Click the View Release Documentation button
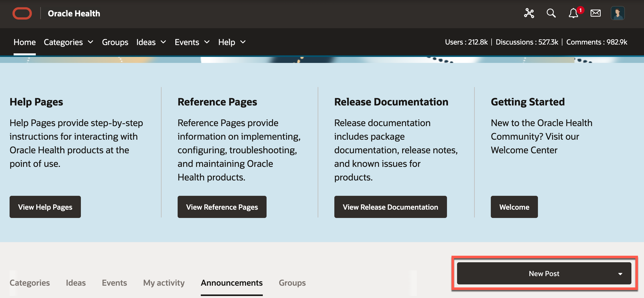Screen dimensions: 644x298 [391, 207]
